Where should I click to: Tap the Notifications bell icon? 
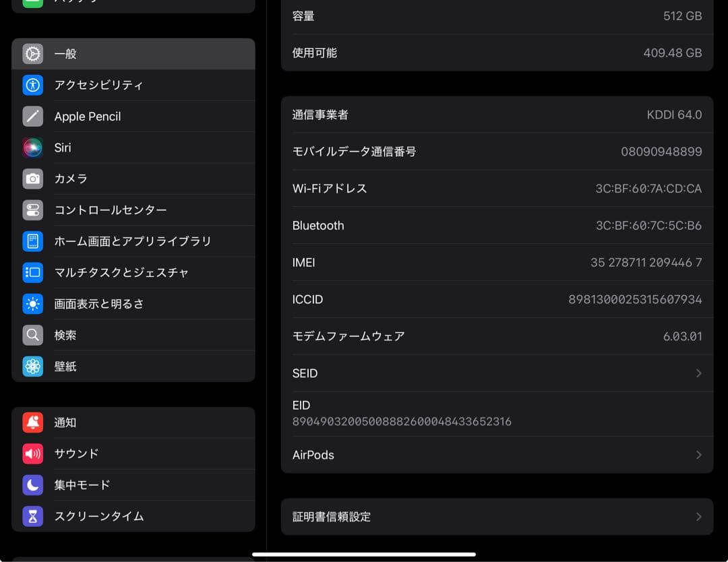click(x=32, y=423)
